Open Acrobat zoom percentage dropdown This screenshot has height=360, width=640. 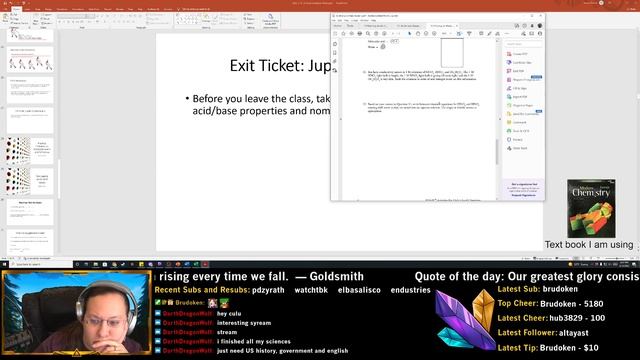click(x=446, y=33)
